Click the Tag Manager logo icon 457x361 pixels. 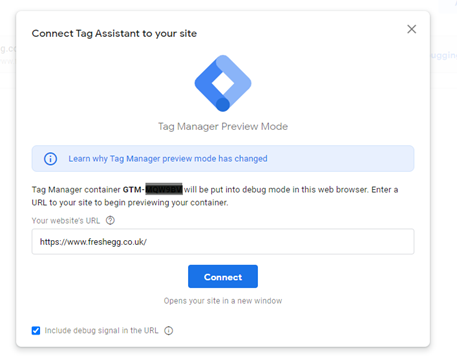[223, 83]
